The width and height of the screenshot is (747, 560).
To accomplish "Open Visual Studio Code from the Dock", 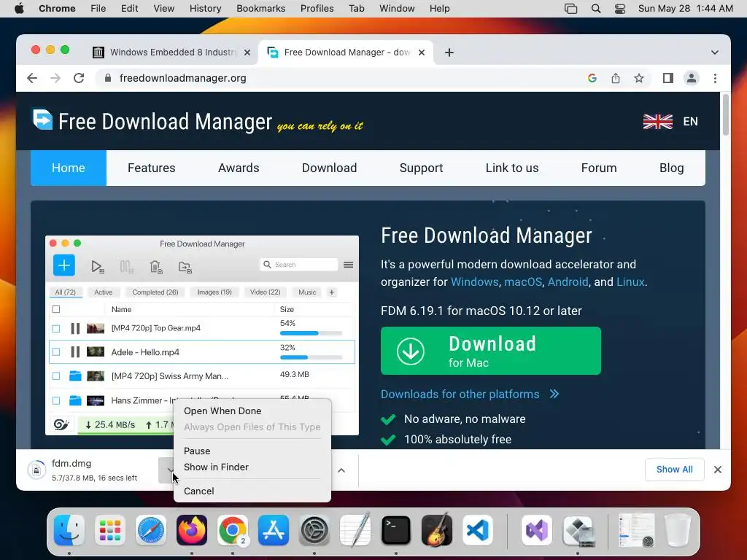I will pos(478,530).
